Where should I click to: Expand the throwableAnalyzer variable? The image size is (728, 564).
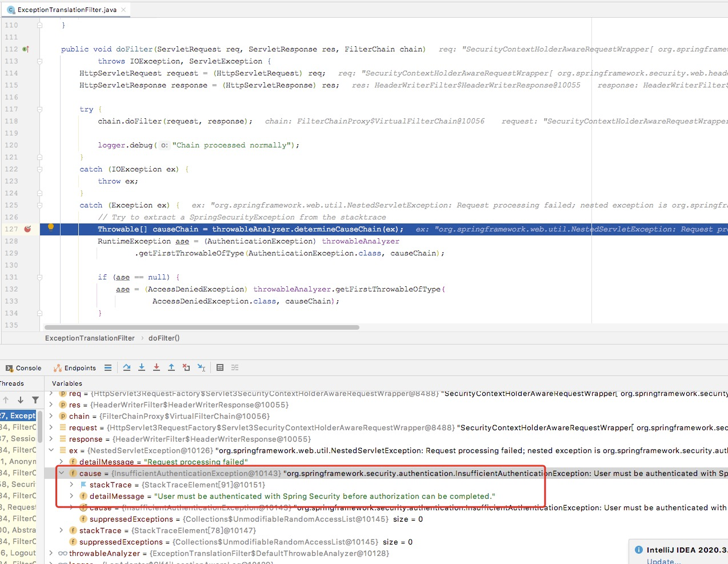[x=50, y=553]
